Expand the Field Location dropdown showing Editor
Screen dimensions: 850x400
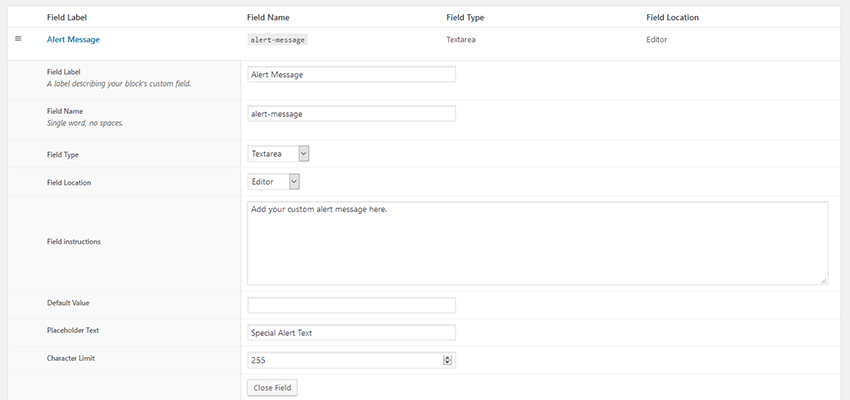coord(273,181)
